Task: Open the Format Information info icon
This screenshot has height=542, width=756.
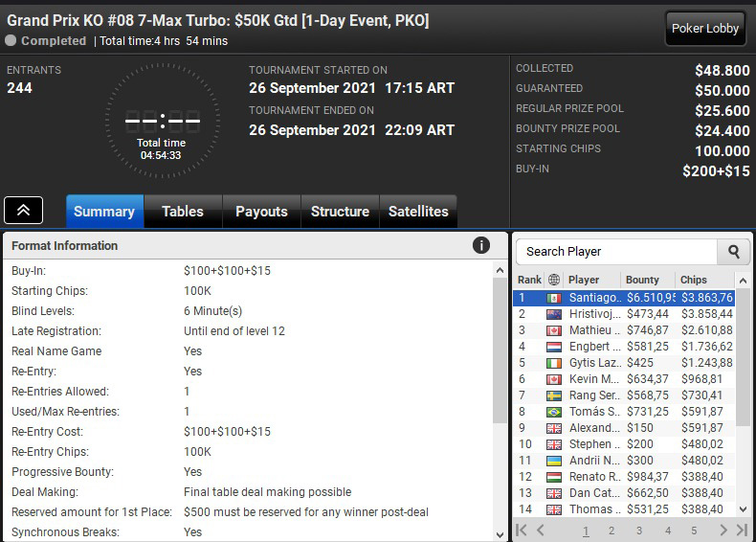Action: [x=480, y=245]
